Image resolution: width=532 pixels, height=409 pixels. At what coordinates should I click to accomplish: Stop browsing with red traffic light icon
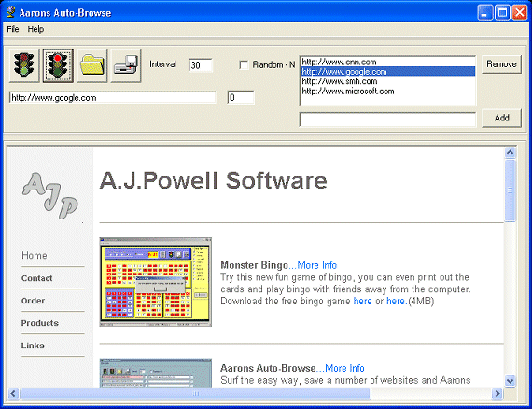pyautogui.click(x=58, y=65)
